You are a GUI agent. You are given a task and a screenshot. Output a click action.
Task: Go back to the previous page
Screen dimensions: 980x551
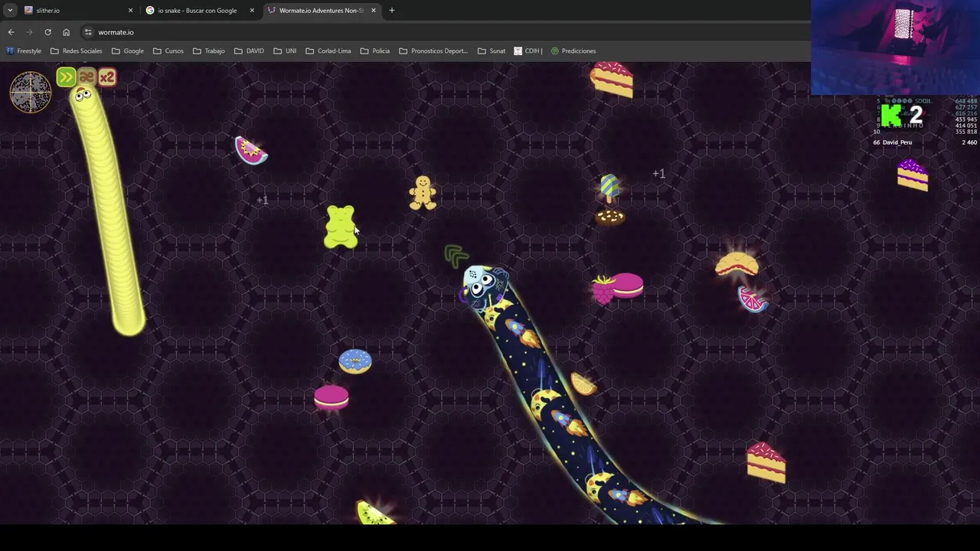11,32
